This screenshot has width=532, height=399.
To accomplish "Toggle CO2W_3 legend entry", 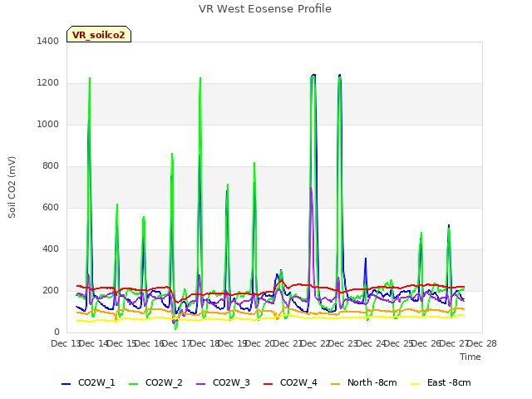I will [x=223, y=382].
